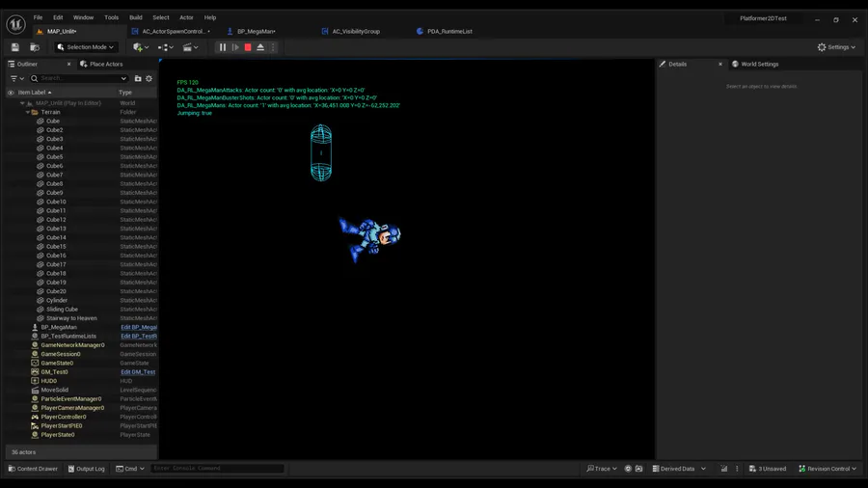The width and height of the screenshot is (868, 488).
Task: Click the Unreal Engine logo icon
Action: [15, 24]
